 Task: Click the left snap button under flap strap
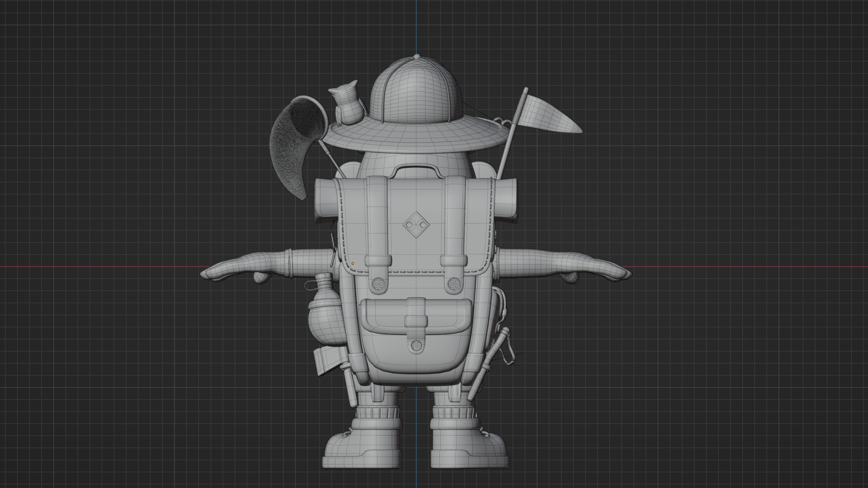pos(379,284)
